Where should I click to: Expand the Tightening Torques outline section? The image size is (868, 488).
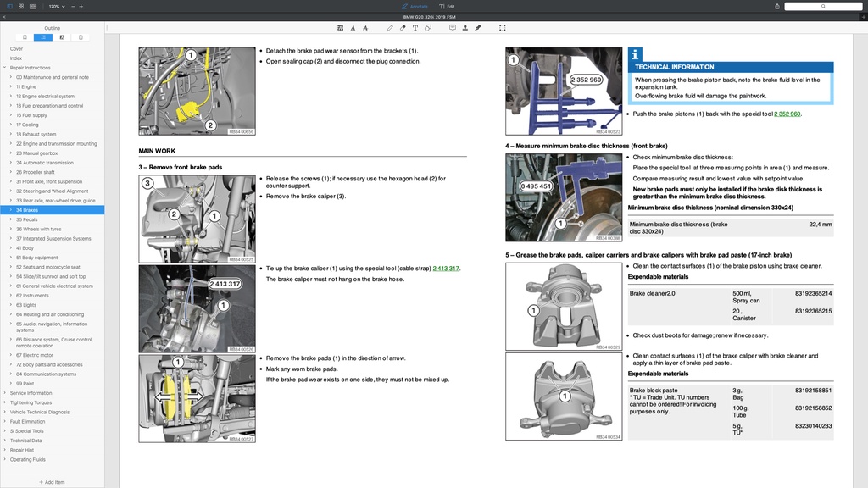point(4,402)
